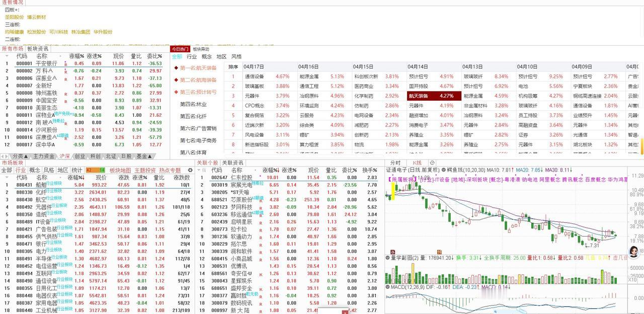Click the circle icon before 鳄鱼线(10,20,30) indicator
This screenshot has height=314, width=644.
pyautogui.click(x=443, y=171)
